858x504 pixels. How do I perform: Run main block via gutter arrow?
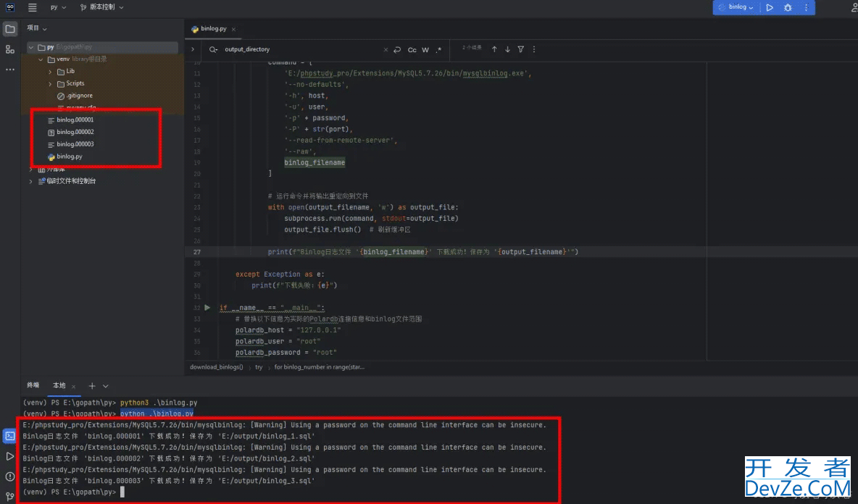point(207,308)
